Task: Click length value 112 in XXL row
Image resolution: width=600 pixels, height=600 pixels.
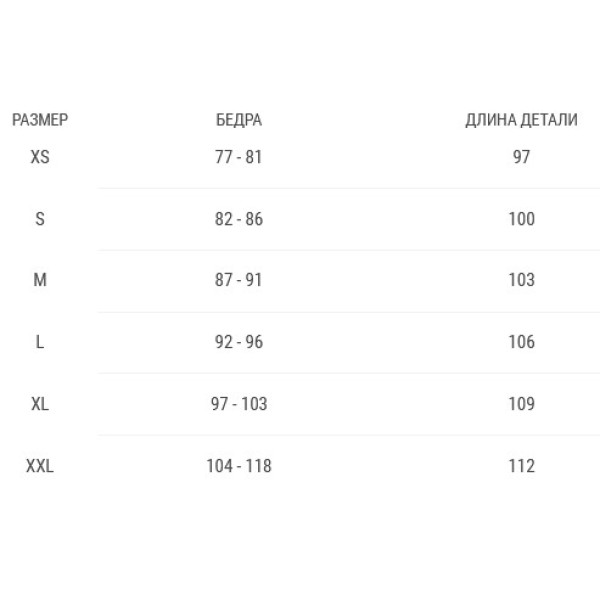Action: tap(521, 466)
